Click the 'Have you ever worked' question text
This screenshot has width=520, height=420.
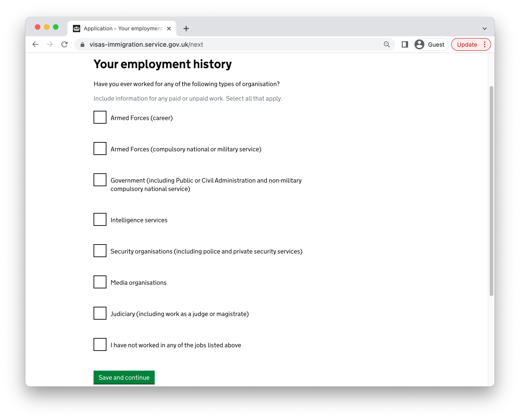click(x=186, y=84)
